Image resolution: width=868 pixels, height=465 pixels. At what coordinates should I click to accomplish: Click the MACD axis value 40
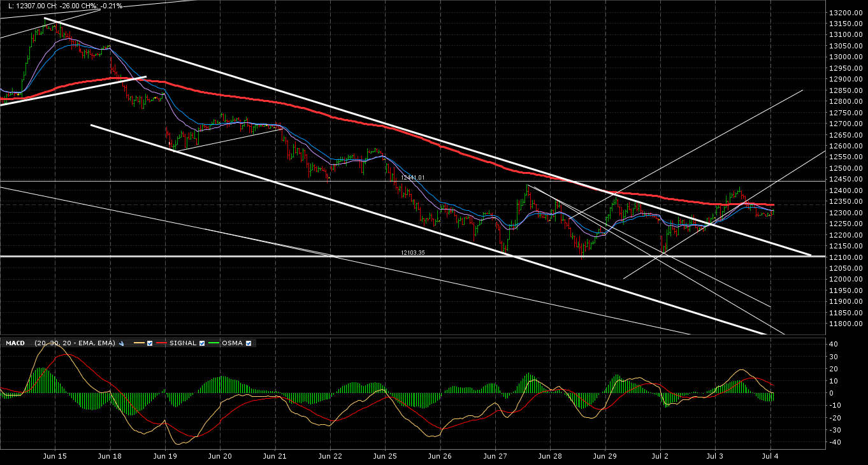(x=834, y=344)
